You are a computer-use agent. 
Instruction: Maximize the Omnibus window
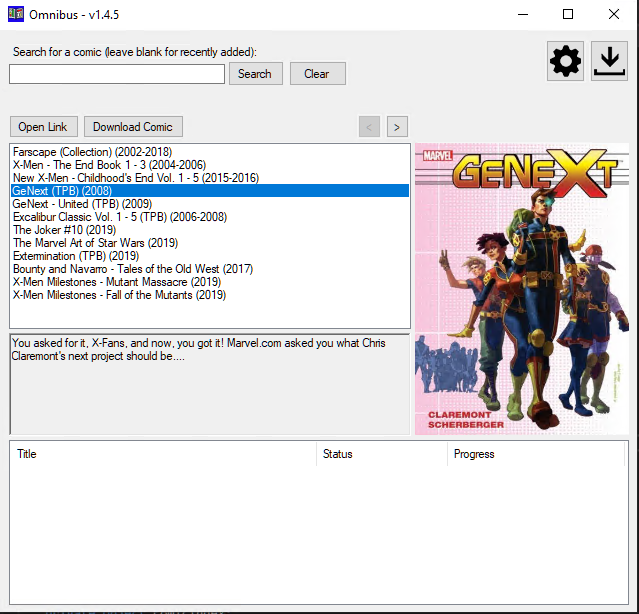point(568,15)
